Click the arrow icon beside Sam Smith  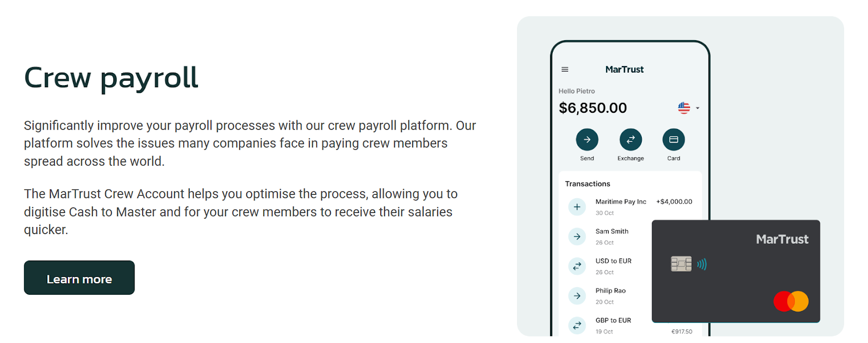click(x=577, y=237)
